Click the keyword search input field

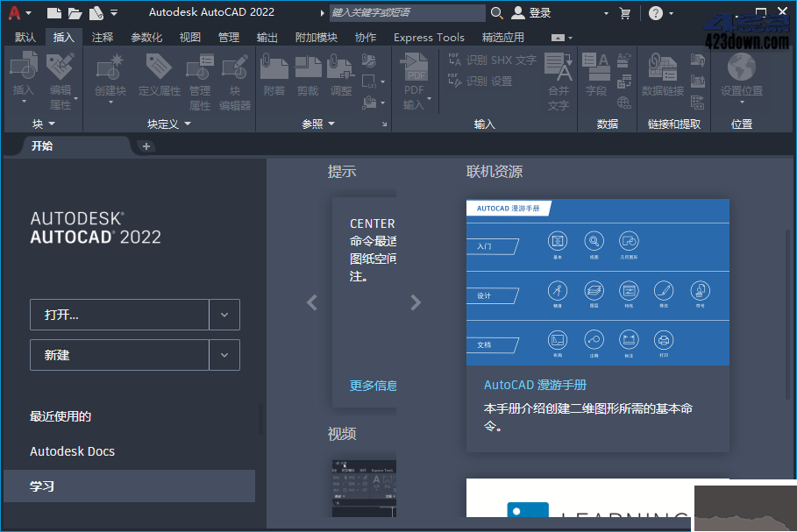pyautogui.click(x=405, y=13)
